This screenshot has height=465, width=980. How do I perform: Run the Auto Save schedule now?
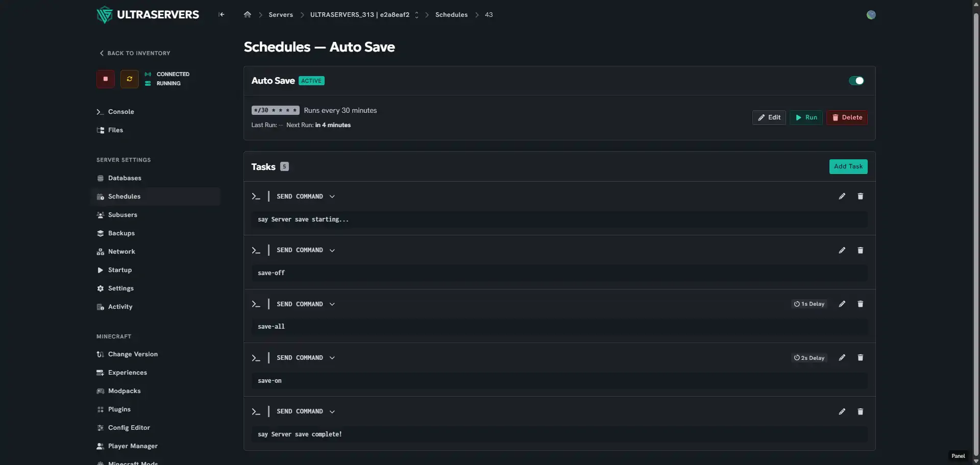point(806,117)
